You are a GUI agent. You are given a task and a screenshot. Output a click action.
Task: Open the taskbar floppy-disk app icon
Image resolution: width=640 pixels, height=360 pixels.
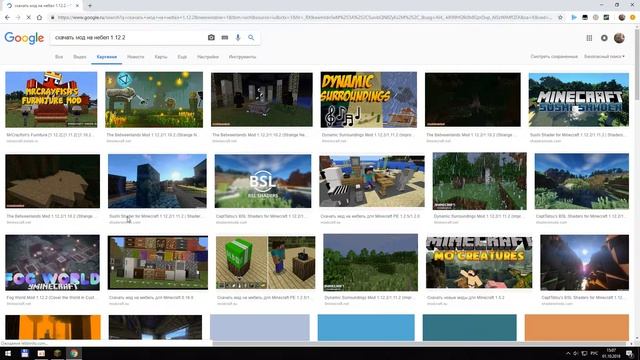(x=25, y=353)
